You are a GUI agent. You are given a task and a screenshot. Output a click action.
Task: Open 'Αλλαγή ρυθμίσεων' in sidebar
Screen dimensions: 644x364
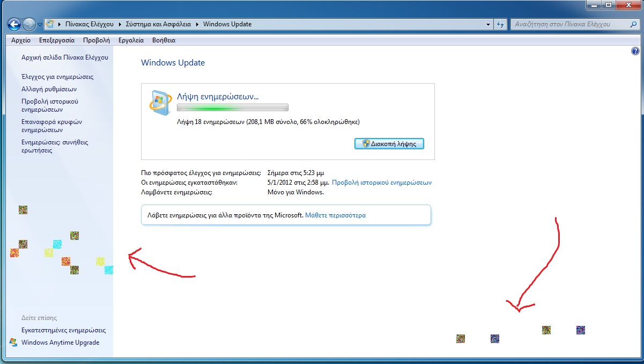pos(49,89)
